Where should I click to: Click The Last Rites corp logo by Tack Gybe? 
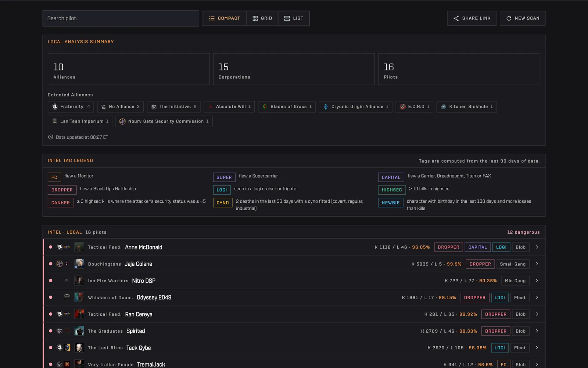point(67,348)
